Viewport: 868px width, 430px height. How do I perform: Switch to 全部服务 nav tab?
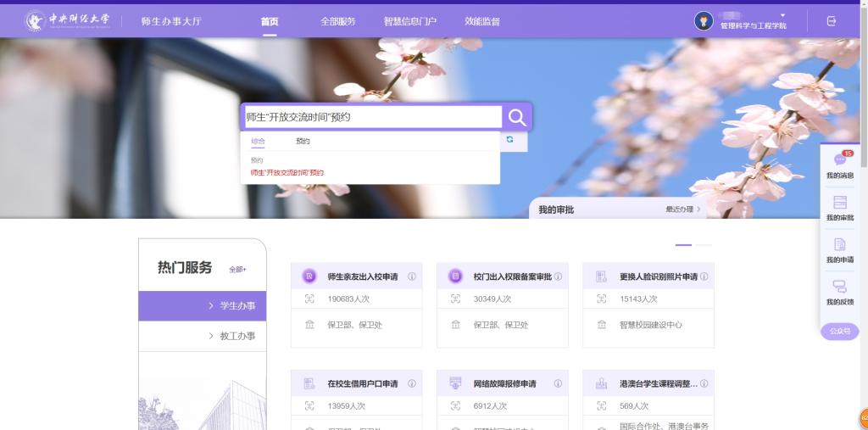[337, 21]
